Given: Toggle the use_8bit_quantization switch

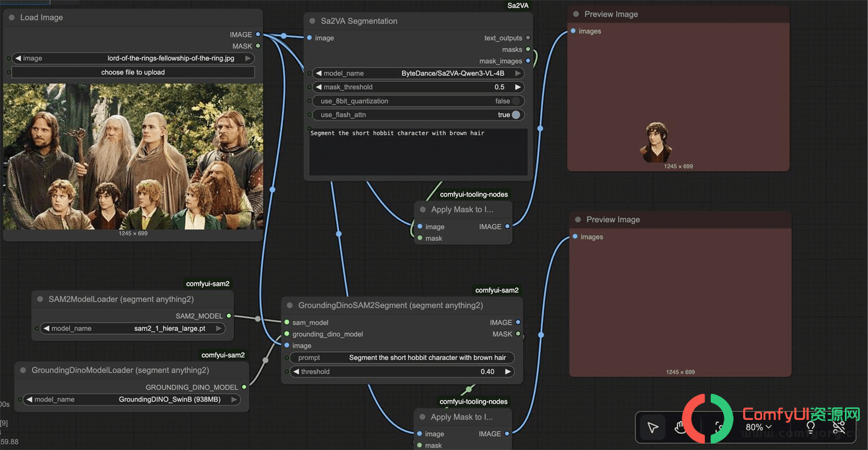Looking at the screenshot, I should pyautogui.click(x=516, y=101).
